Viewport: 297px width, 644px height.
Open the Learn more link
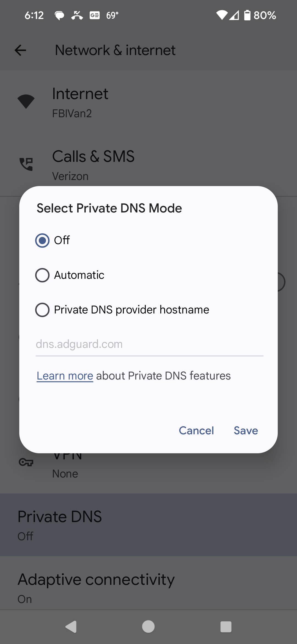[65, 376]
